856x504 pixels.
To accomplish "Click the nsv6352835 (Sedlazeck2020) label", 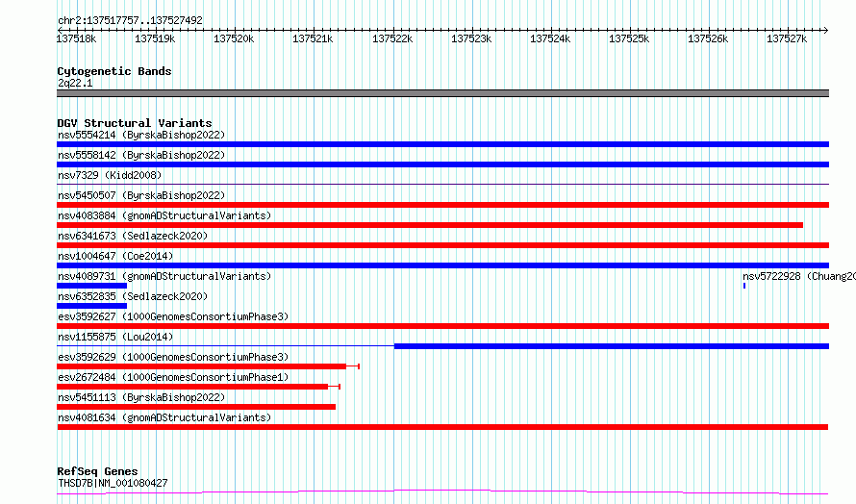I will 133,296.
